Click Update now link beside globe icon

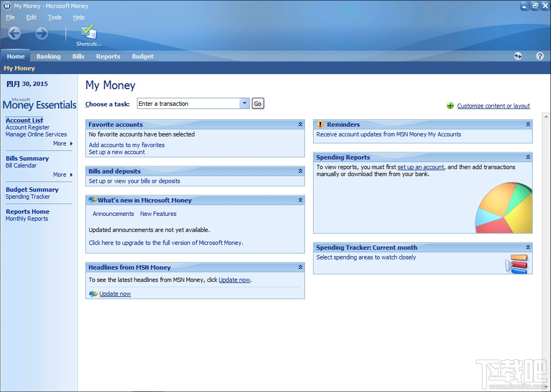115,294
